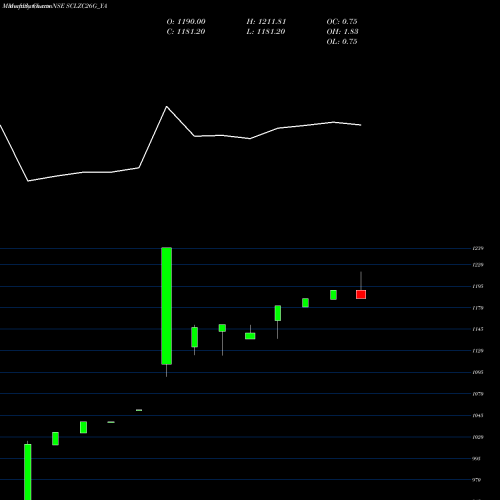Click the NSE SCLZC26G_YA chart title

coord(80,6)
